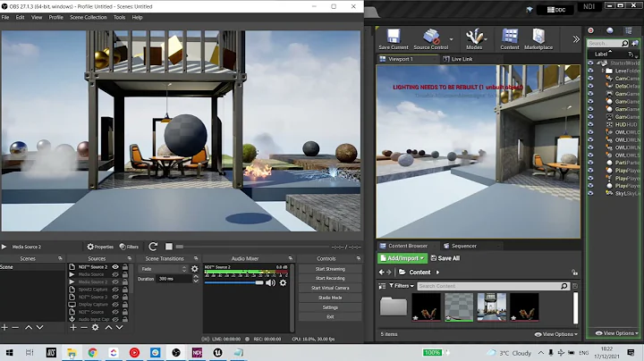The width and height of the screenshot is (644, 361).
Task: Open View Options in World Outliner
Action: pyautogui.click(x=617, y=333)
